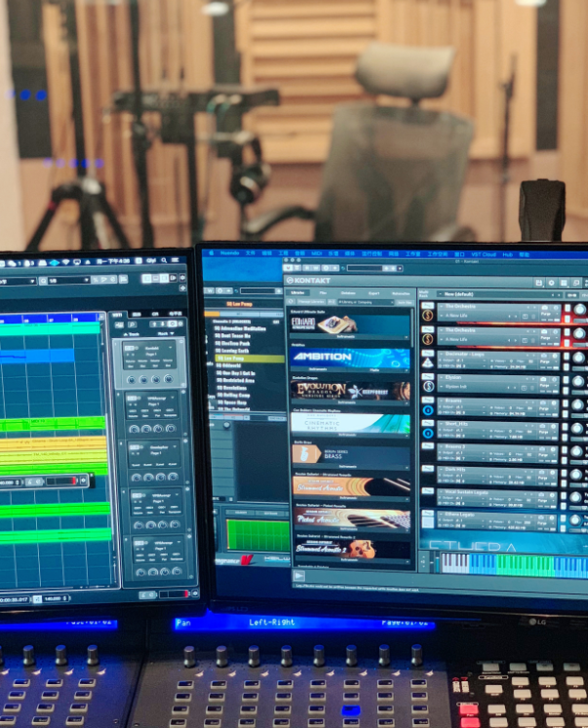This screenshot has width=588, height=728.
Task: Click the Spotlight search icon in menu bar
Action: pos(164,261)
